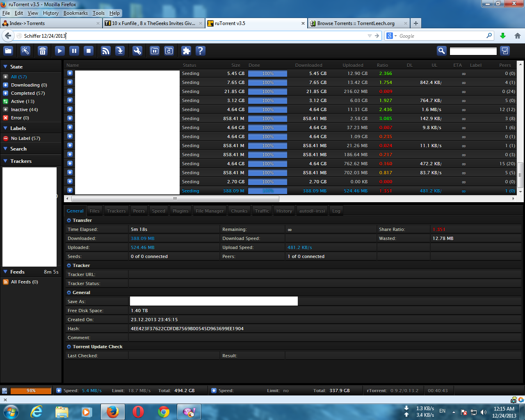Viewport: 525px width, 420px height.
Task: Click the Create Torrent wand icon
Action: click(25, 51)
